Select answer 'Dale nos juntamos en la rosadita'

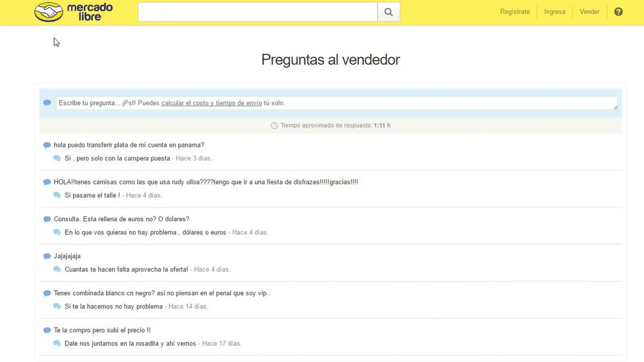point(130,344)
